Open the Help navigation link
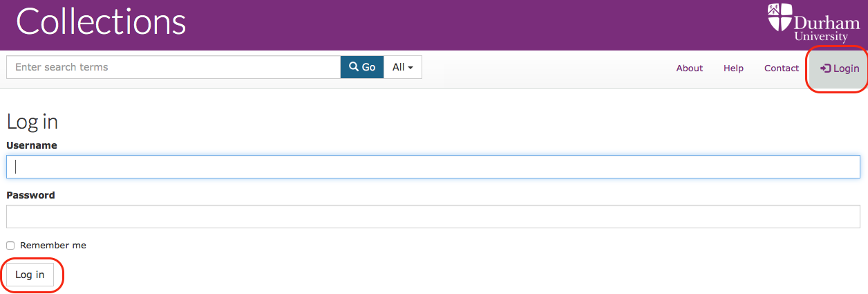This screenshot has height=294, width=868. [x=733, y=68]
